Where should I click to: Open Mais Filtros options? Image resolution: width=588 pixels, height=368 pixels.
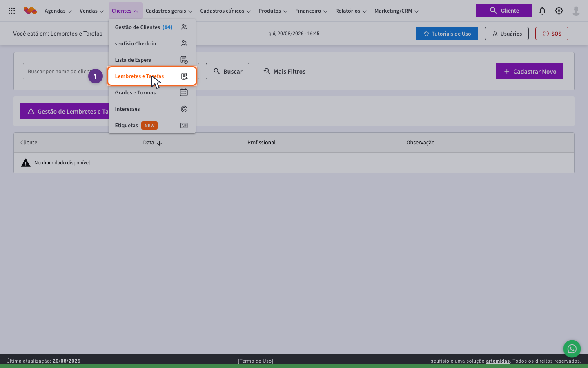pos(285,71)
